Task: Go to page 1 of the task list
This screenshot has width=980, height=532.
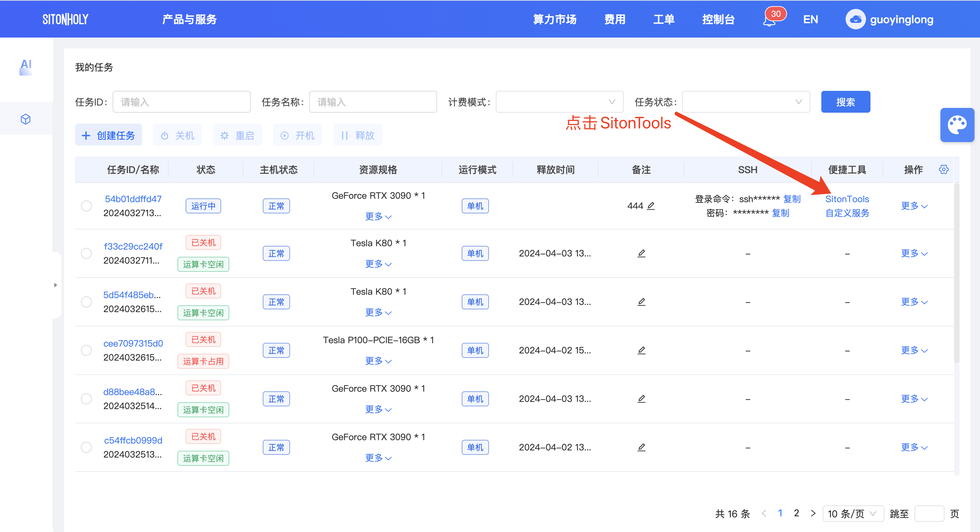Action: [x=780, y=513]
